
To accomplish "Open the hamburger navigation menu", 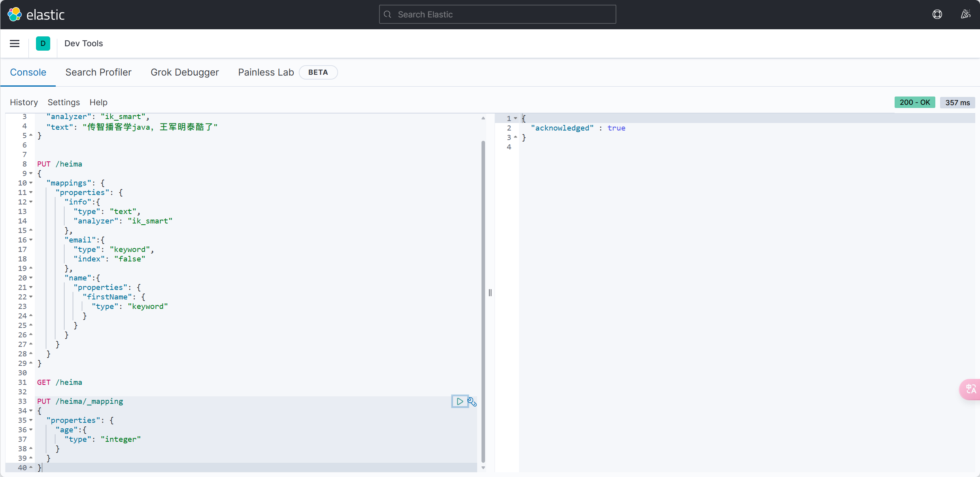I will [15, 44].
